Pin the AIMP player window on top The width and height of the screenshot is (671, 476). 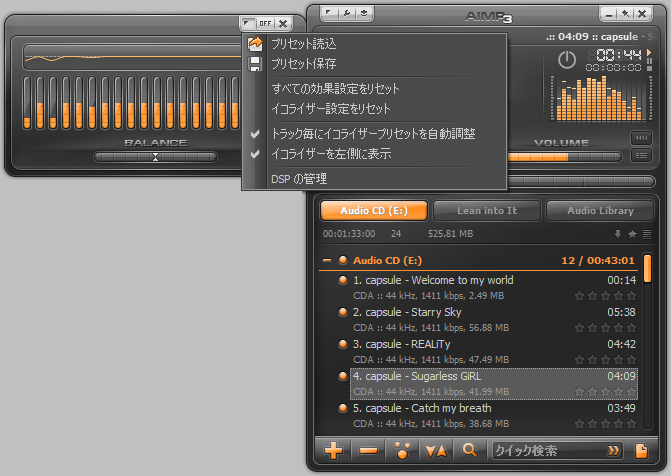tap(625, 14)
